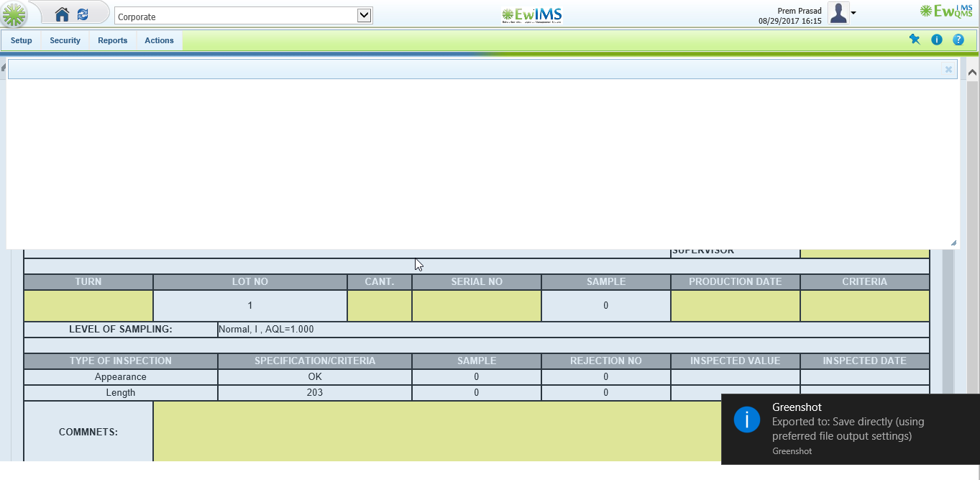The height and width of the screenshot is (480, 980).
Task: Click the SUPERVISOR yellow input field
Action: 865,253
